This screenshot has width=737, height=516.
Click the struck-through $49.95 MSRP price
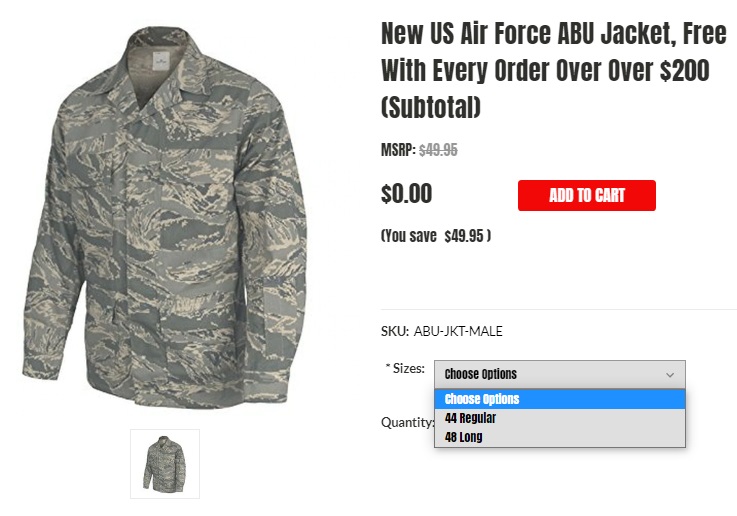[x=438, y=150]
